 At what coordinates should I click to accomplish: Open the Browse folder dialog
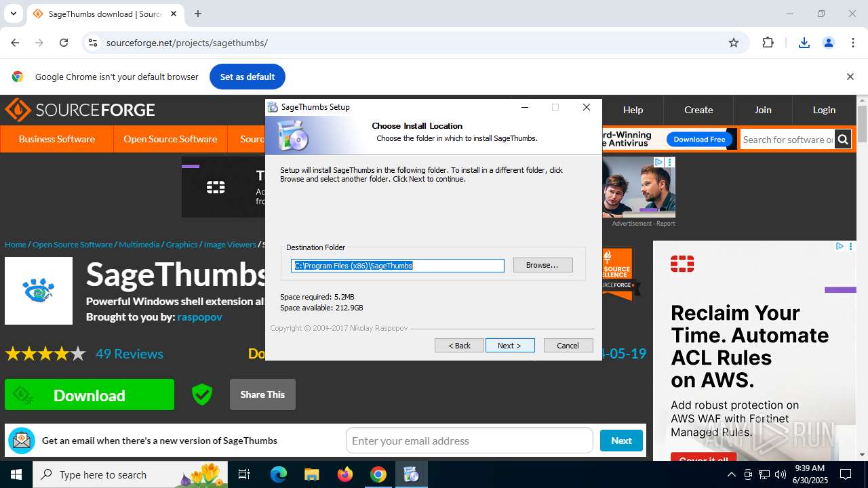(x=542, y=265)
